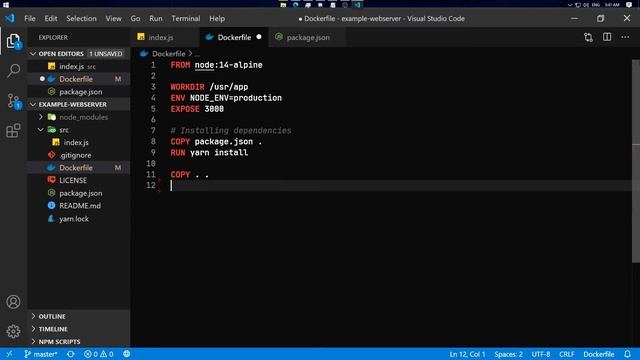640x360 pixels.
Task: Expand the Outline section
Action: click(79, 316)
